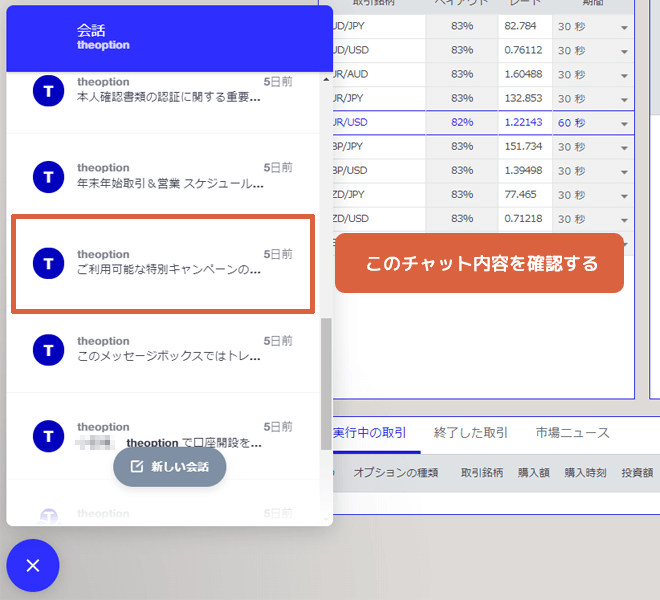Close the chat widget with X button
The height and width of the screenshot is (600, 660).
[33, 565]
